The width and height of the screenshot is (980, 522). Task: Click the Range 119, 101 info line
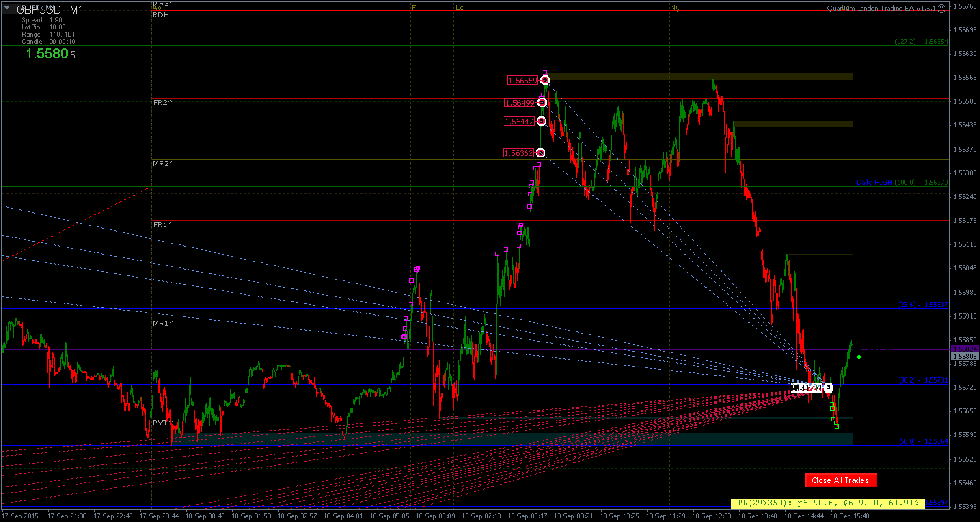[x=47, y=35]
